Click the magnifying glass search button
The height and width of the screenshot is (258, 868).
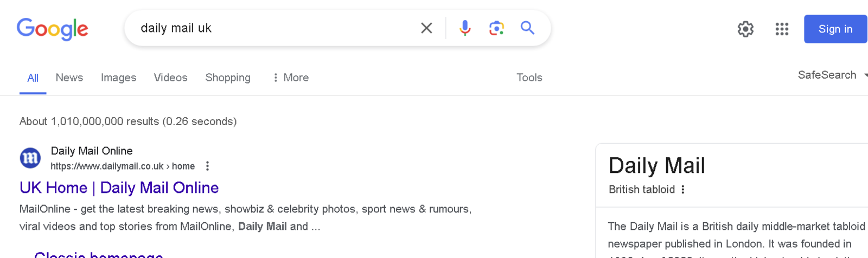coord(527,28)
